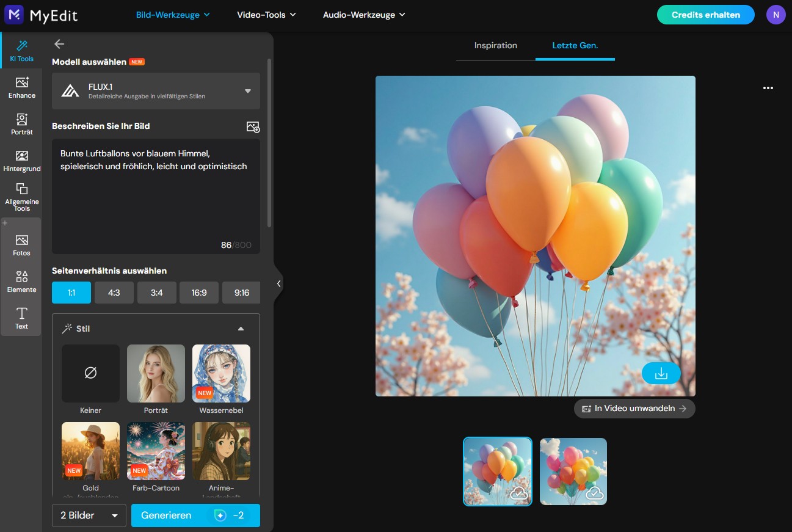Click the add reference image icon
The height and width of the screenshot is (532, 792).
pyautogui.click(x=253, y=126)
